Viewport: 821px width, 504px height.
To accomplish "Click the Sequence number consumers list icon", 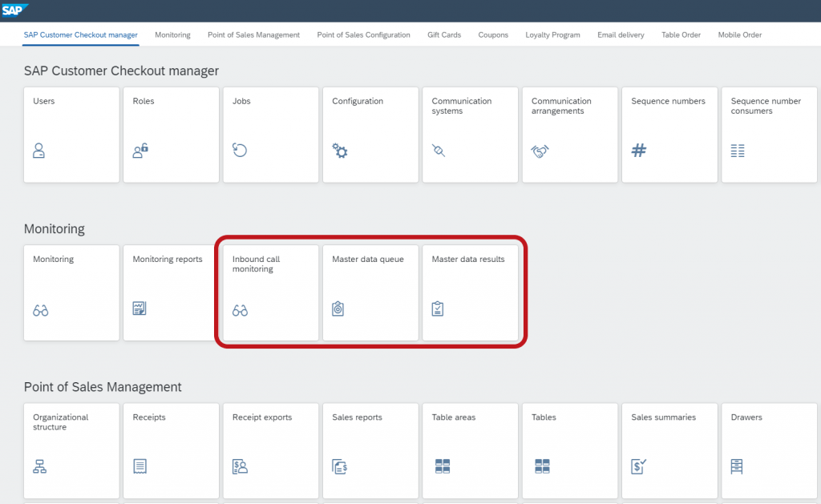I will point(738,151).
